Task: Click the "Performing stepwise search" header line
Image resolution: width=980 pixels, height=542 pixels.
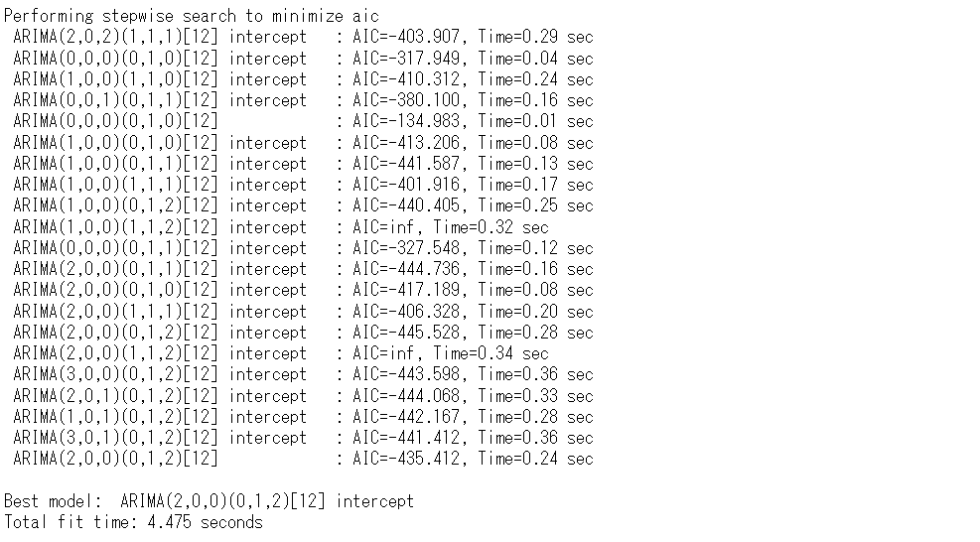Action: pyautogui.click(x=192, y=16)
